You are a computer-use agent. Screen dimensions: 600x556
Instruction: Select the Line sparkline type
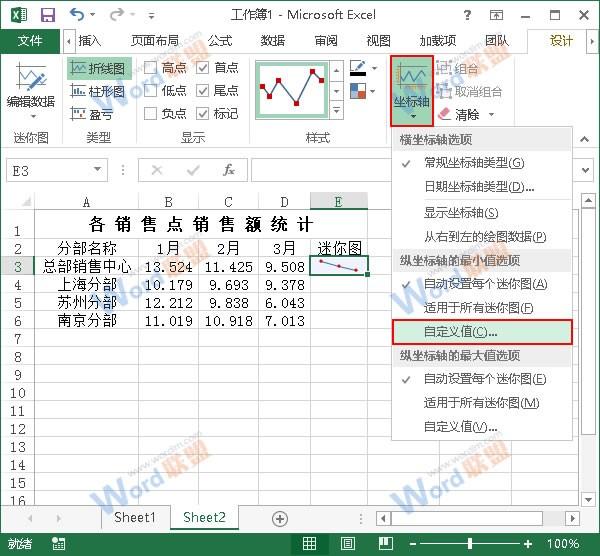coord(99,68)
